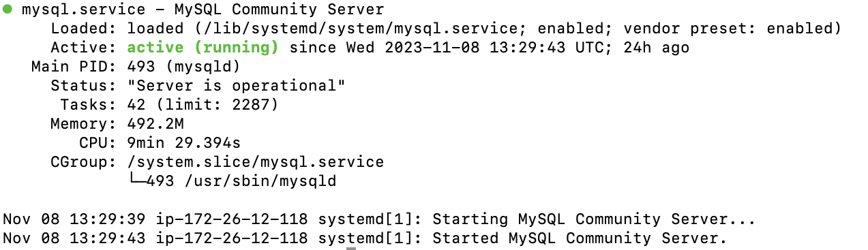This screenshot has width=868, height=250.
Task: Click the /system.slice/mysql.service CGroup path
Action: pyautogui.click(x=256, y=162)
